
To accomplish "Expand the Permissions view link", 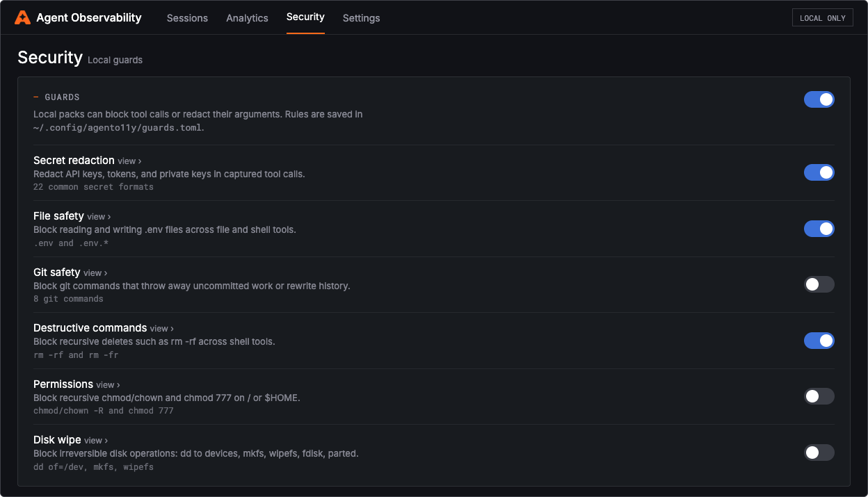I will click(x=108, y=385).
